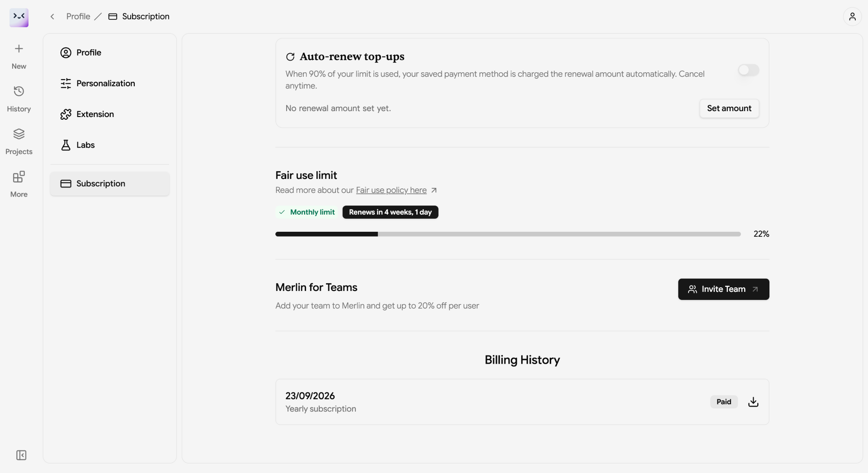The height and width of the screenshot is (473, 868).
Task: Click the Yearly subscription text
Action: coord(321,409)
